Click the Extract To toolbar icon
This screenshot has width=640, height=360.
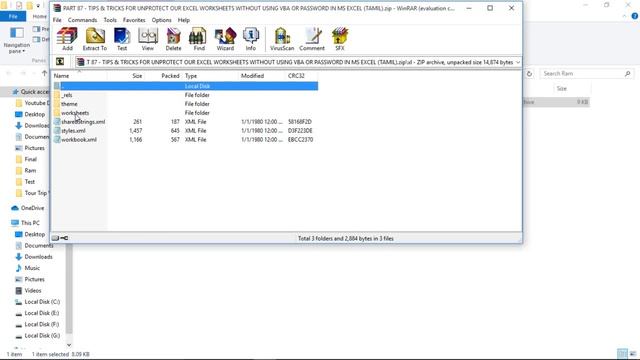(x=95, y=39)
